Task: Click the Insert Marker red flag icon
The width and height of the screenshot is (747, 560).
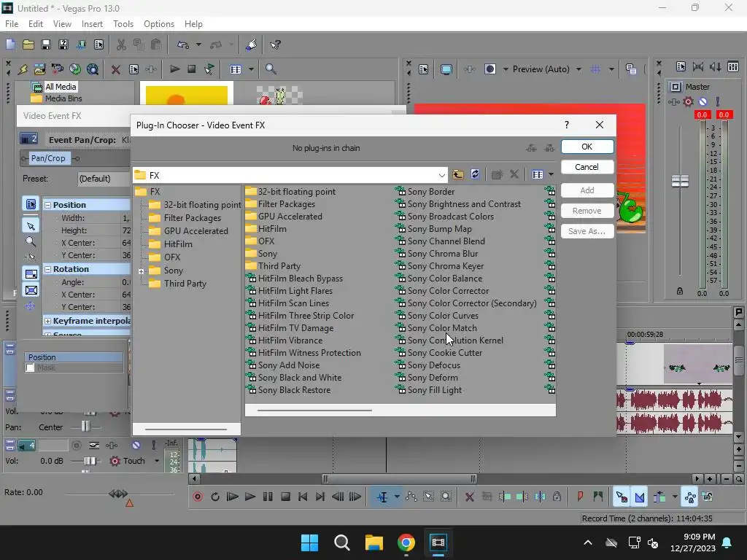Action: point(580,497)
